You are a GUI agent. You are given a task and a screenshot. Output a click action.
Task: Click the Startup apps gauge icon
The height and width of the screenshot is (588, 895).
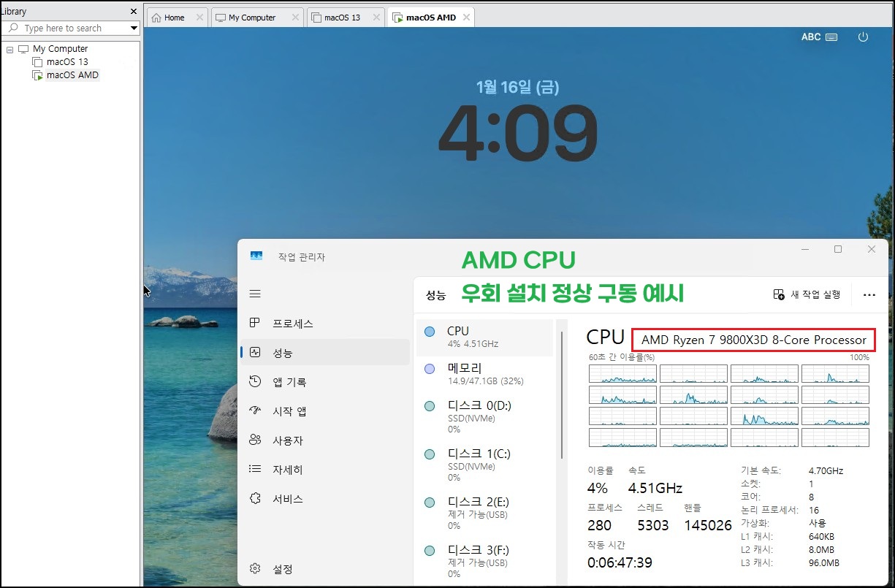point(255,411)
